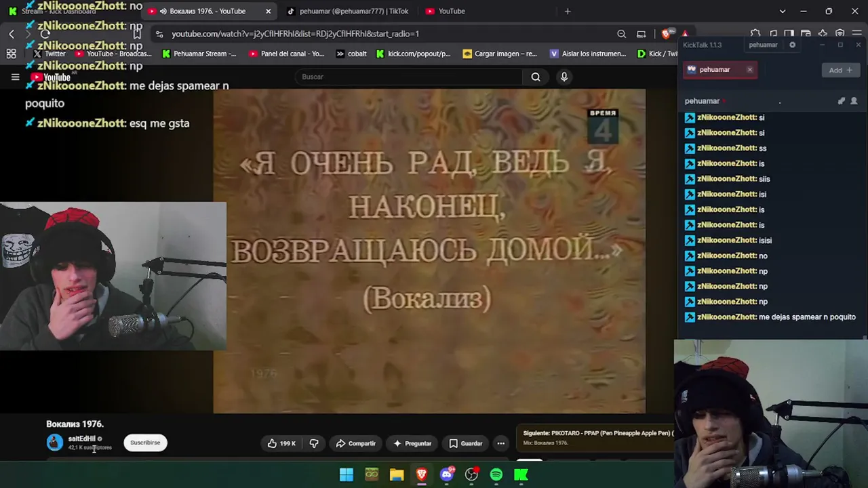Image resolution: width=868 pixels, height=488 pixels.
Task: Open Spotify from the taskbar
Action: pyautogui.click(x=496, y=474)
